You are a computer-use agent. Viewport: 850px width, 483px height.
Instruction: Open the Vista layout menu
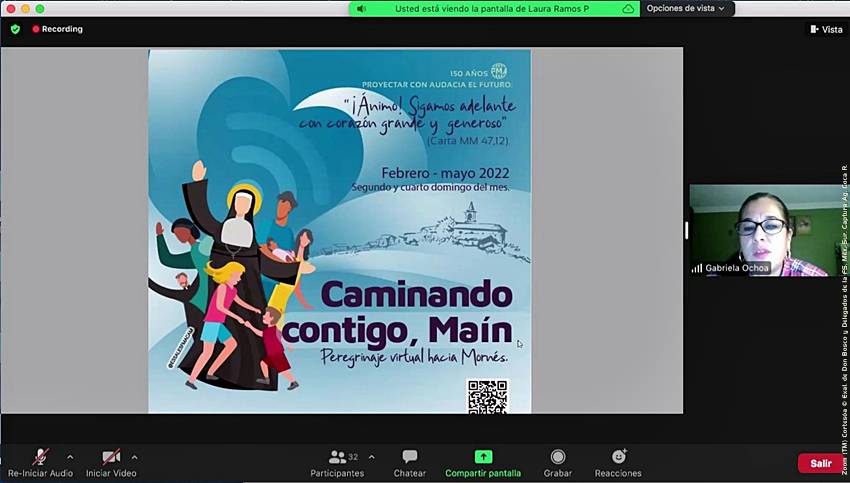[825, 29]
